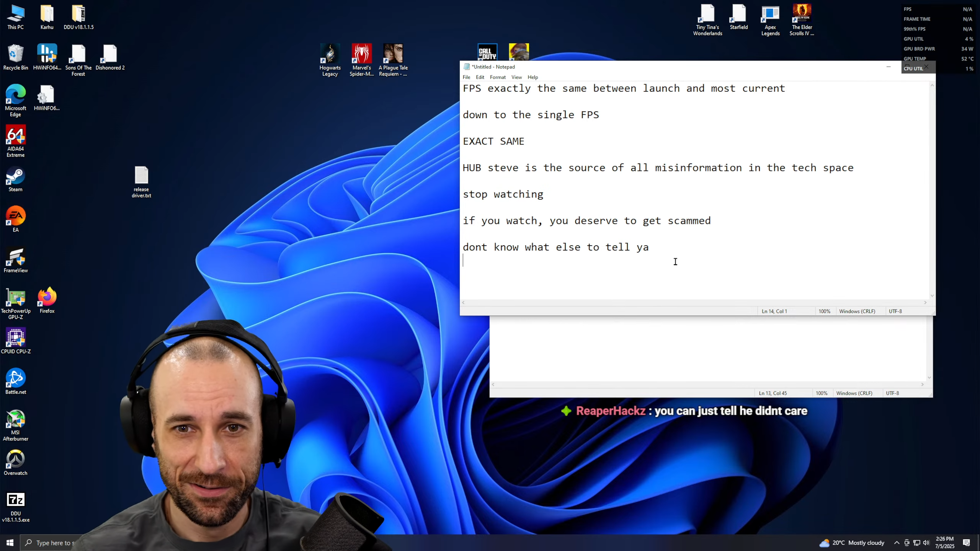The height and width of the screenshot is (551, 980).
Task: Open CPUID CPU-Z shortcut
Action: [x=15, y=341]
